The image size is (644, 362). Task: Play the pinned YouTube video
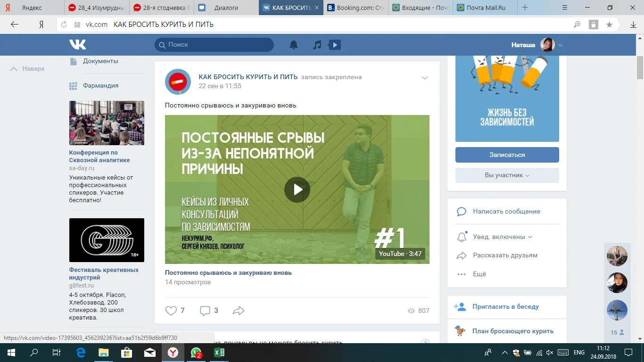(x=297, y=189)
